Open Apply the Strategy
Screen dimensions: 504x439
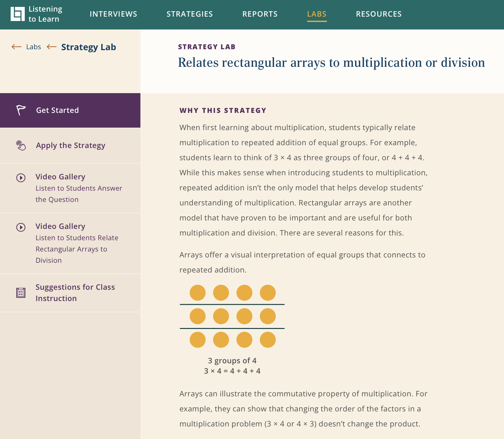tap(70, 145)
